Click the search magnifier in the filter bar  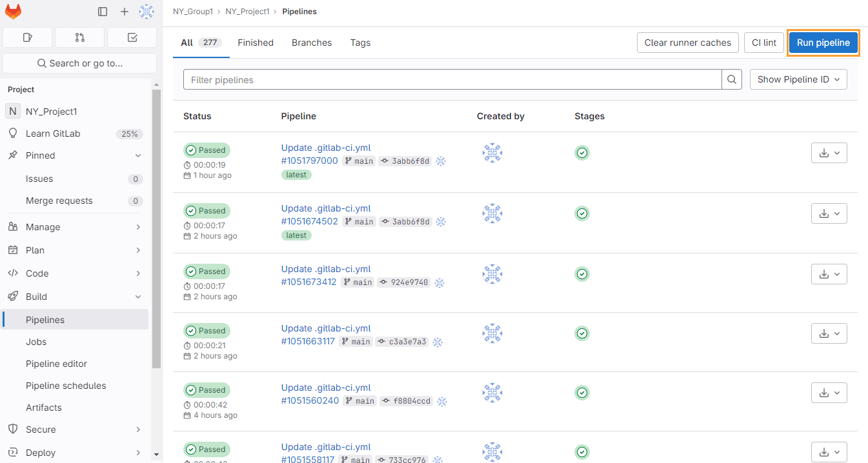(x=731, y=79)
